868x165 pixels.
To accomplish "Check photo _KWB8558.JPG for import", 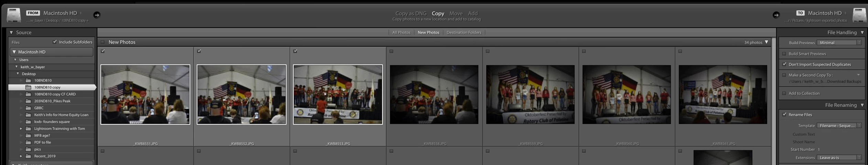I will (x=391, y=51).
